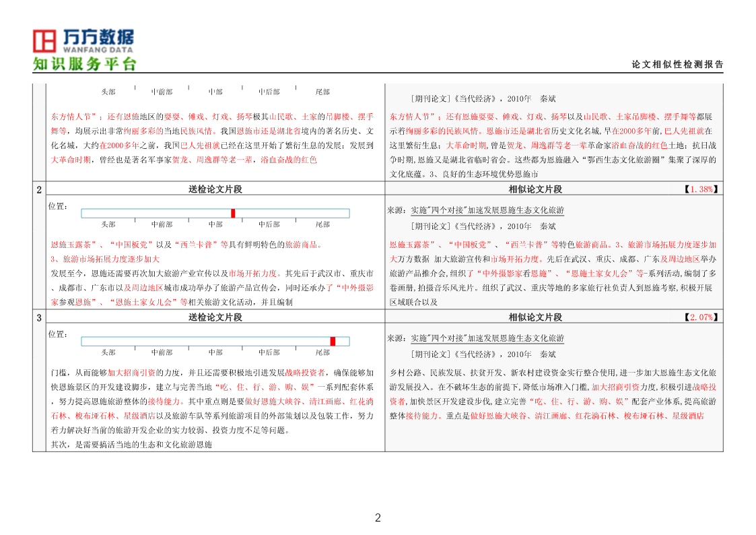Click the WANFANG DATA subtitle under the logo
The width and height of the screenshot is (756, 535).
coord(98,50)
